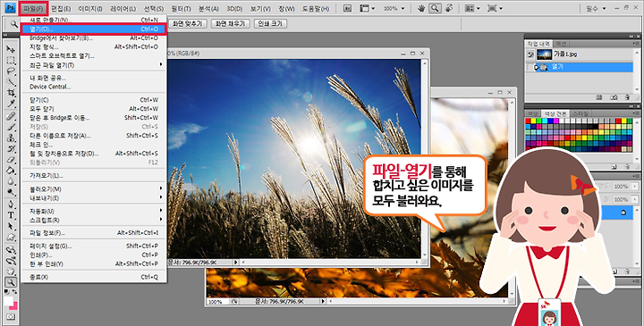Open the Screen Mode dropdown
Viewport: 644px width, 326px height.
pos(495,8)
